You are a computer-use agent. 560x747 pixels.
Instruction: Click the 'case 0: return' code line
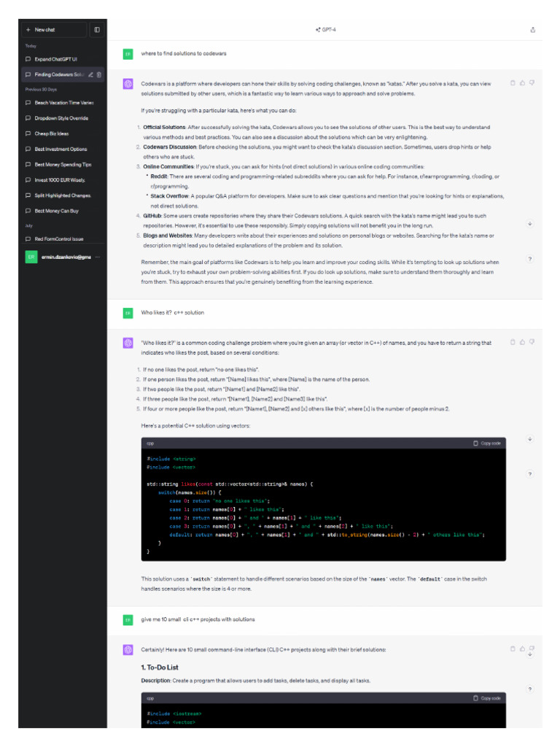[x=219, y=501]
